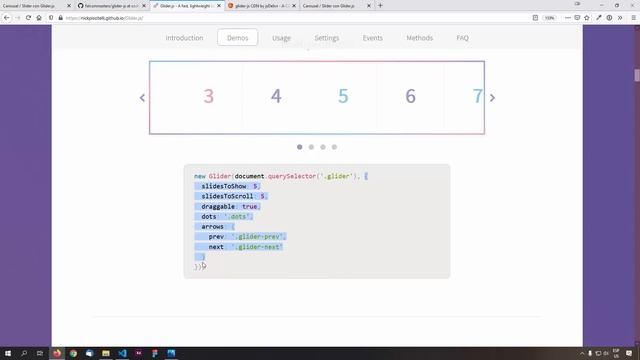640x360 pixels.
Task: Select the third carousel pagination dot
Action: (323, 147)
